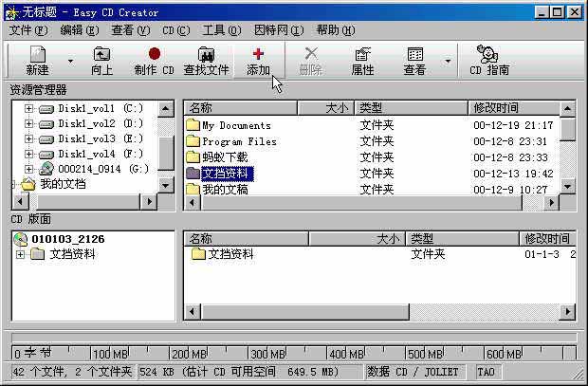Expand the Disk1_vol4 (F:) drive node

[x=28, y=154]
